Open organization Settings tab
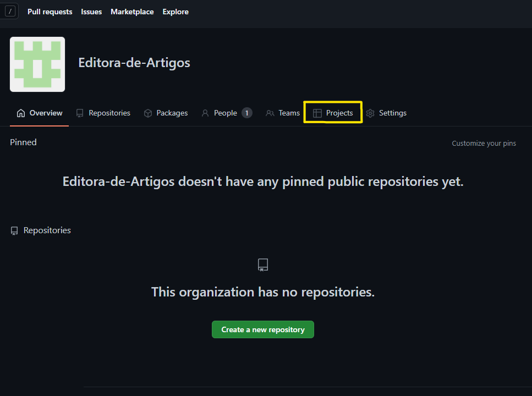 [386, 113]
